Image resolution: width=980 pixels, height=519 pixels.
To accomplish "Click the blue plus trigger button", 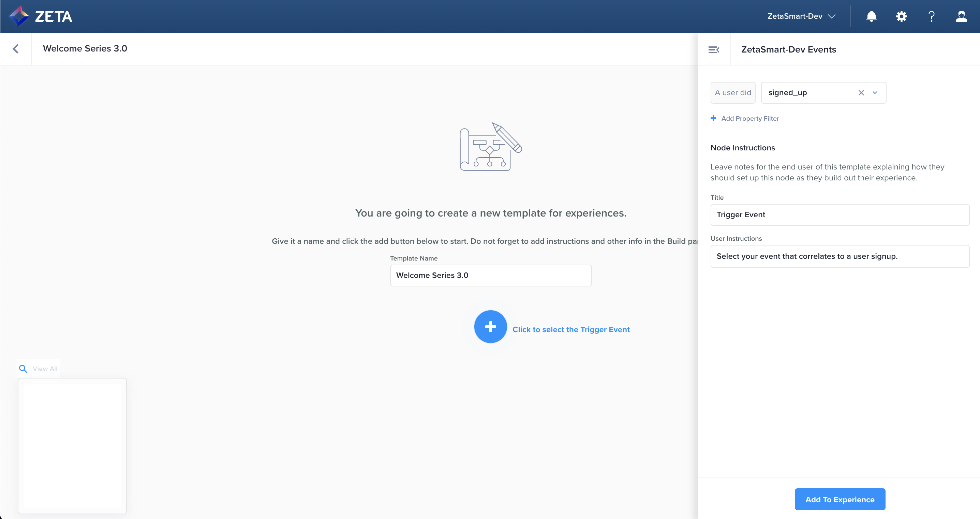I will pyautogui.click(x=490, y=326).
